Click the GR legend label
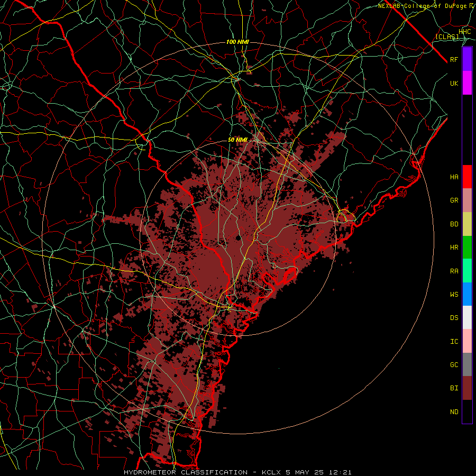Viewport: 476px width, 476px height. coord(454,200)
